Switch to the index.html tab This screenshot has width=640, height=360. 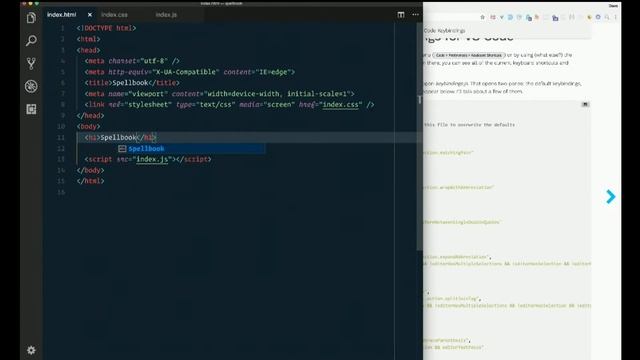[x=62, y=15]
